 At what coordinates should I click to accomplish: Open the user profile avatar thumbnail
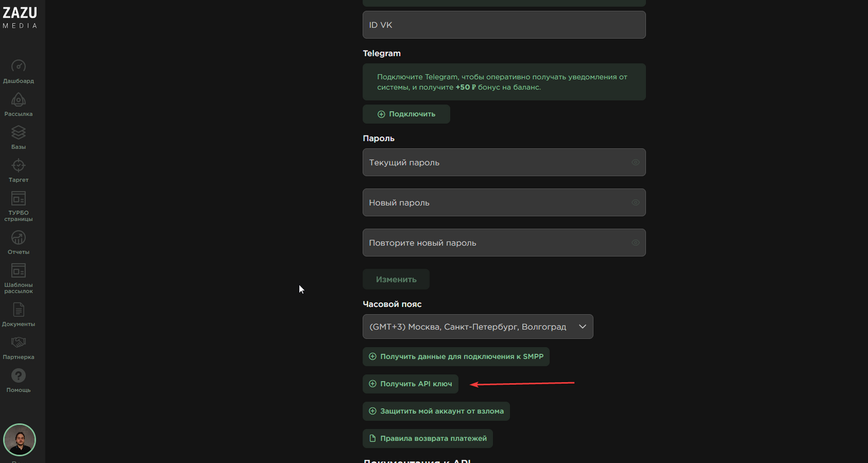(20, 440)
